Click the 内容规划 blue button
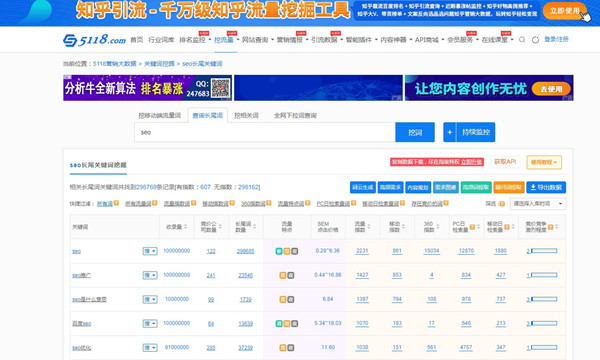Viewport: 600px width, 360px height. pyautogui.click(x=418, y=187)
